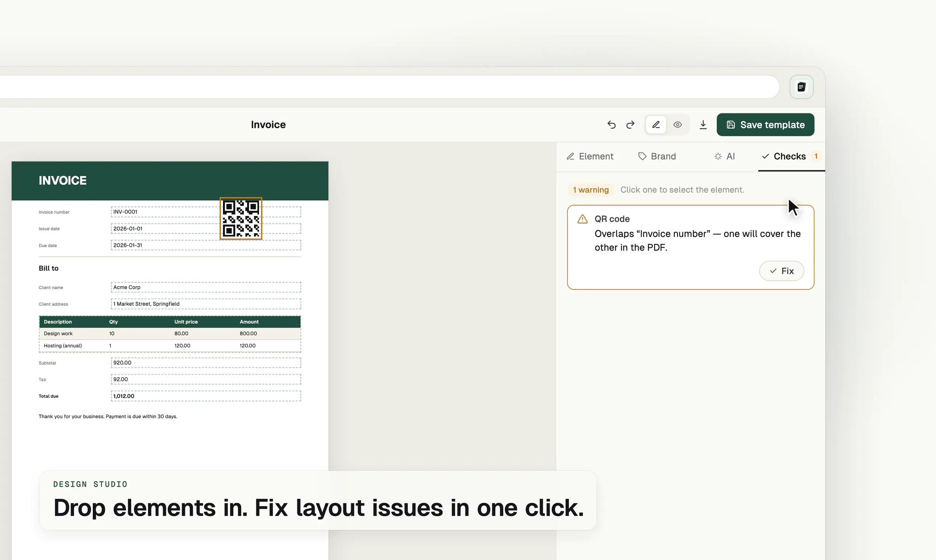Open the Element tab
The image size is (936, 560).
pyautogui.click(x=590, y=156)
